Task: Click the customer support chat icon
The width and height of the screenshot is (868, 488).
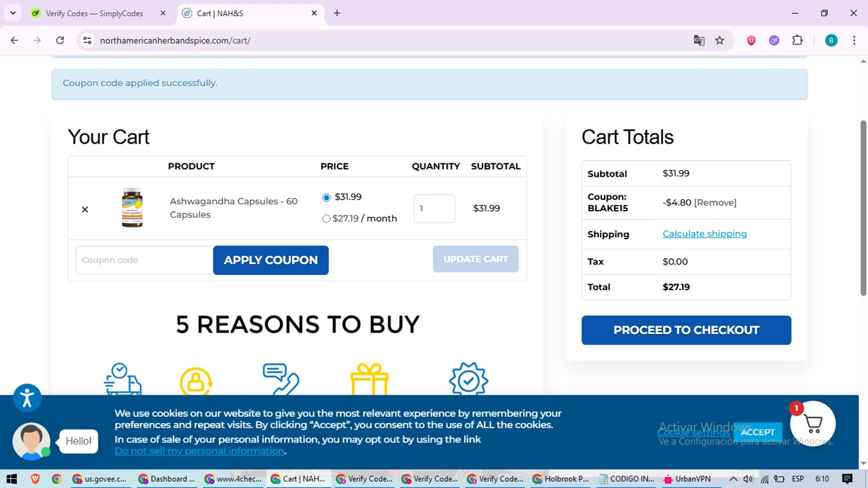Action: [x=281, y=379]
